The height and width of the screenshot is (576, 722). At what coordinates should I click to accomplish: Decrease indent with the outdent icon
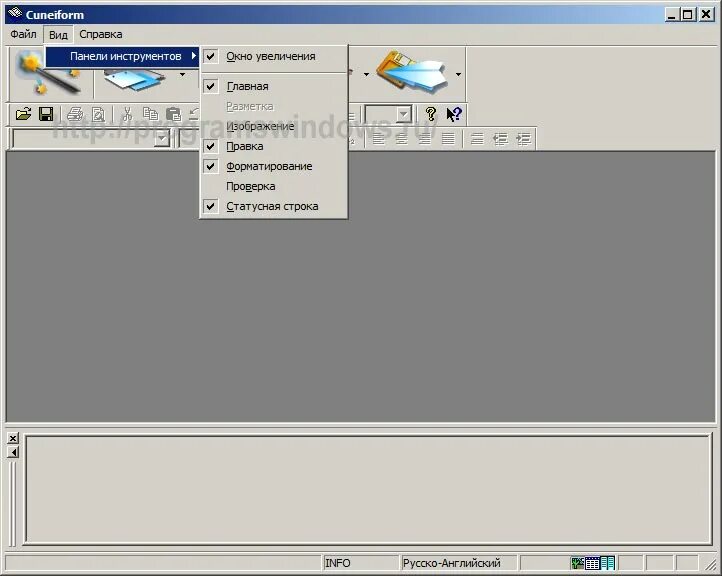point(500,139)
